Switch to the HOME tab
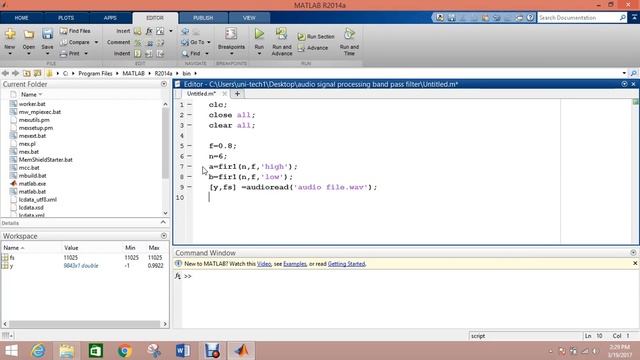This screenshot has height=360, width=640. tap(22, 18)
